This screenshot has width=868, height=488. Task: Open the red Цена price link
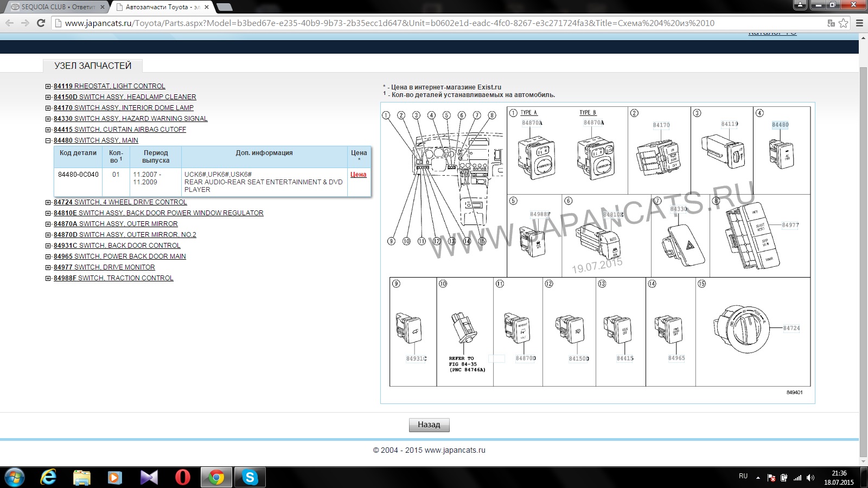358,175
